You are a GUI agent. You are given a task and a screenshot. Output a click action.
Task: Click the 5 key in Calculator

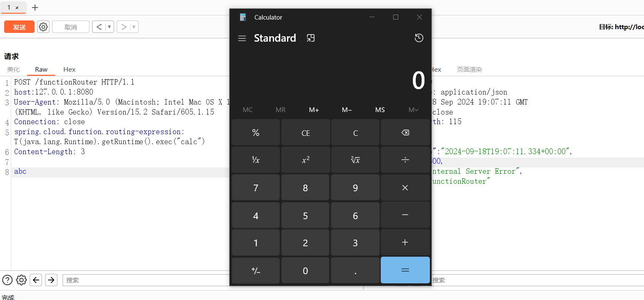pyautogui.click(x=305, y=215)
